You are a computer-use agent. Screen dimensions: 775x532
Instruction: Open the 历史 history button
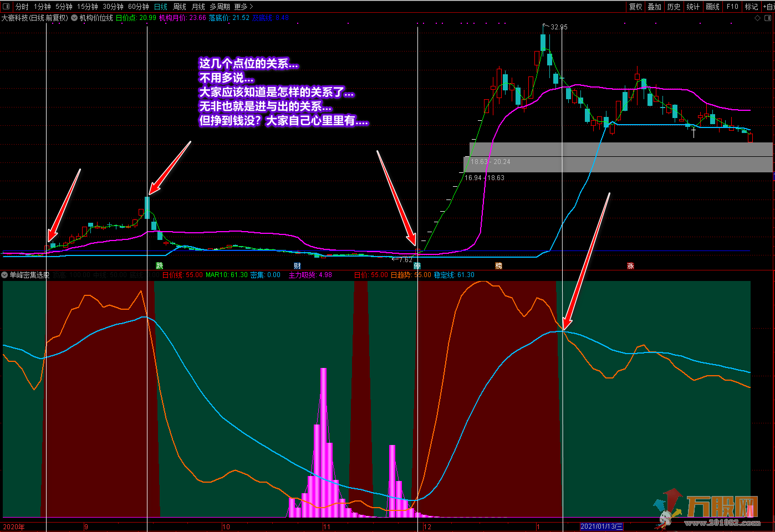click(x=674, y=7)
